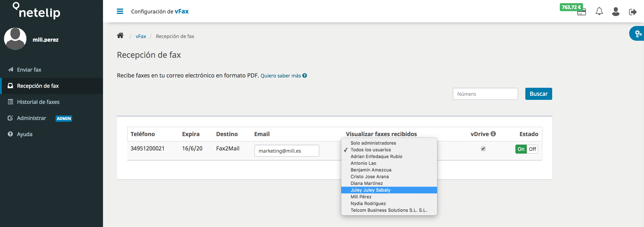The height and width of the screenshot is (227, 644).
Task: Open the notifications bell icon
Action: 599,11
